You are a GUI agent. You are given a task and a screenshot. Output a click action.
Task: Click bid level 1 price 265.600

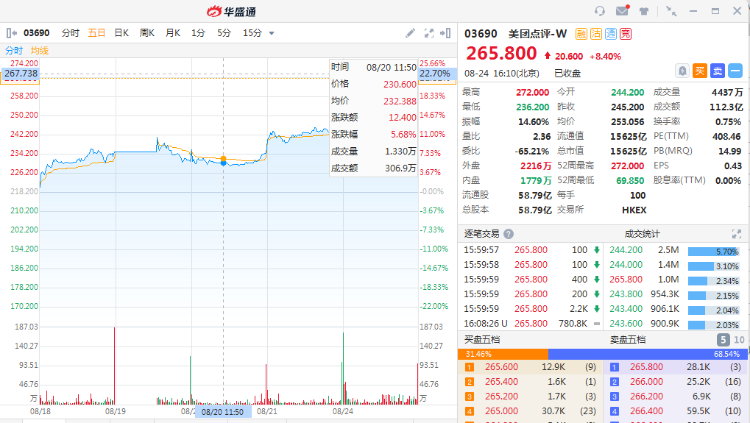click(x=501, y=367)
